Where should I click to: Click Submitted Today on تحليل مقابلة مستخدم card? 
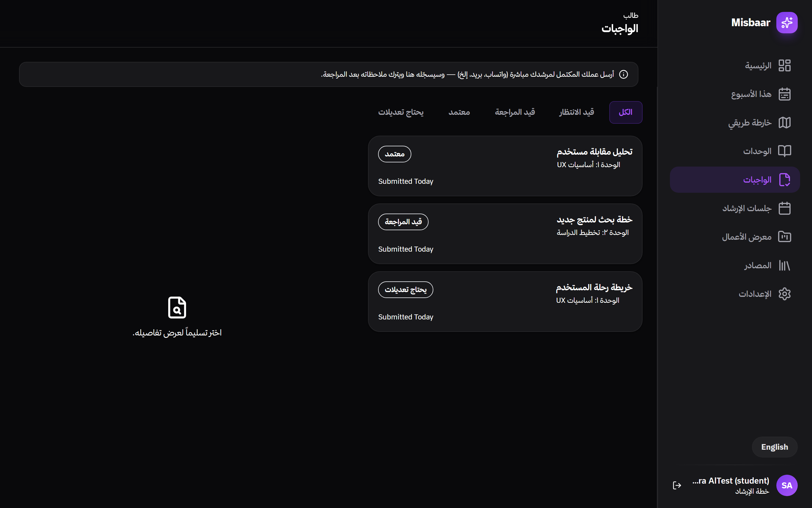[x=405, y=181]
